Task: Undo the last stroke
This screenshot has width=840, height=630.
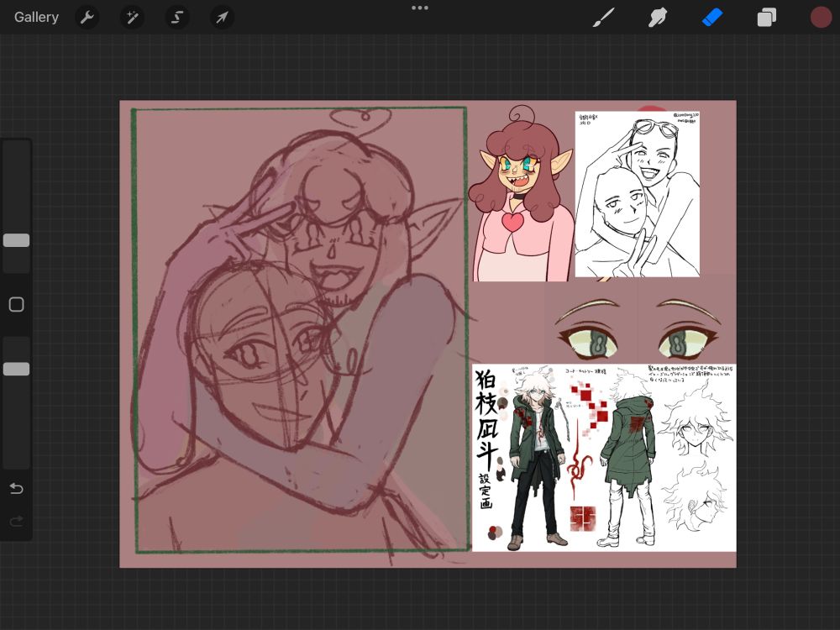Action: coord(17,489)
